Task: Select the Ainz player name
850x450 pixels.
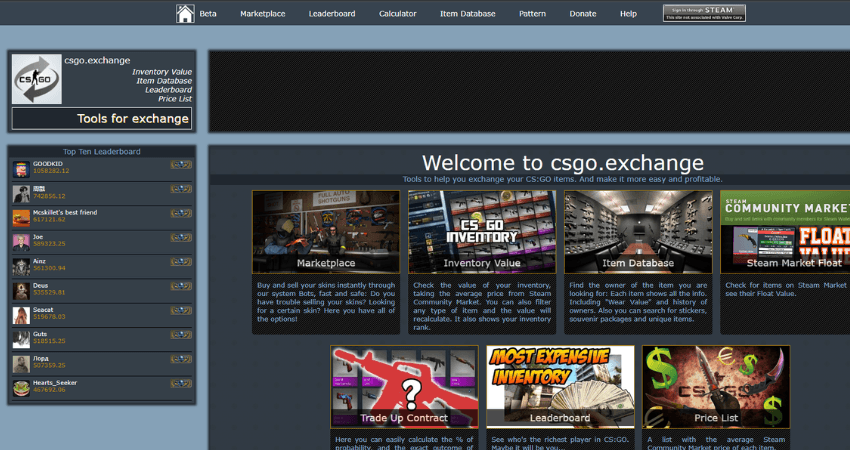Action: [39, 261]
